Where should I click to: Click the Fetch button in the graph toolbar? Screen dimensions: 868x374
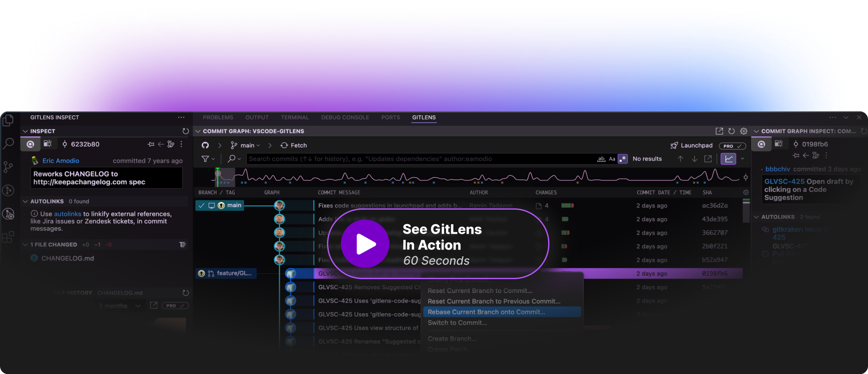[294, 145]
